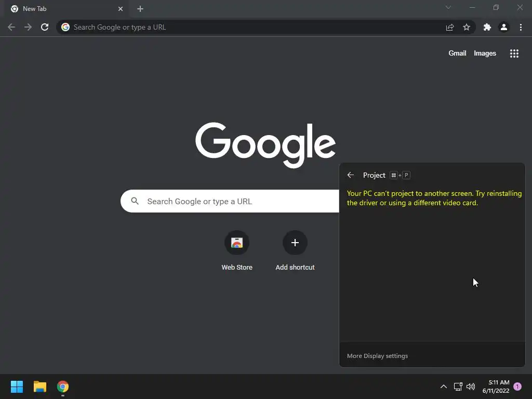
Task: Bookmark this tab with the star
Action: [467, 27]
